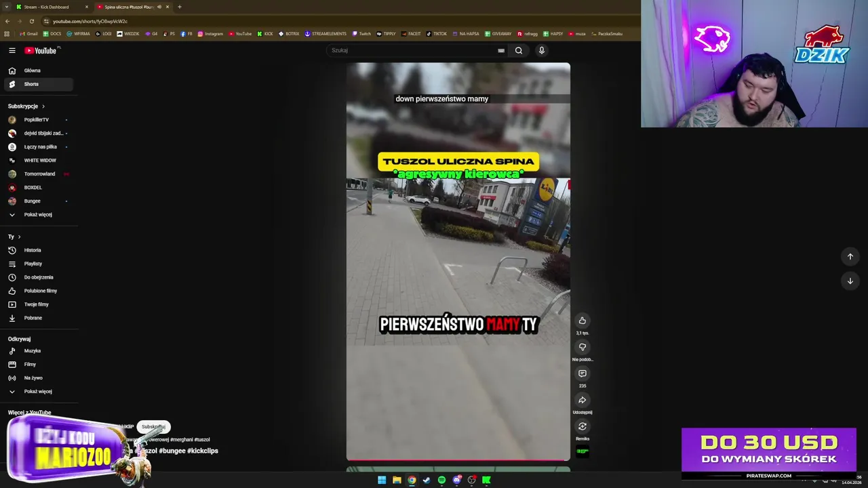Viewport: 868px width, 488px height.
Task: Start voice search with microphone
Action: click(541, 50)
